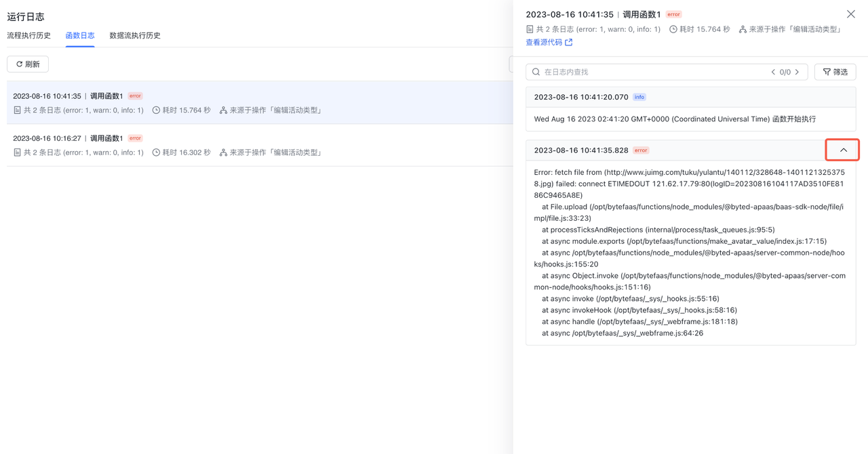The height and width of the screenshot is (454, 868).
Task: Click clock icon in detail panel summary
Action: [x=673, y=29]
